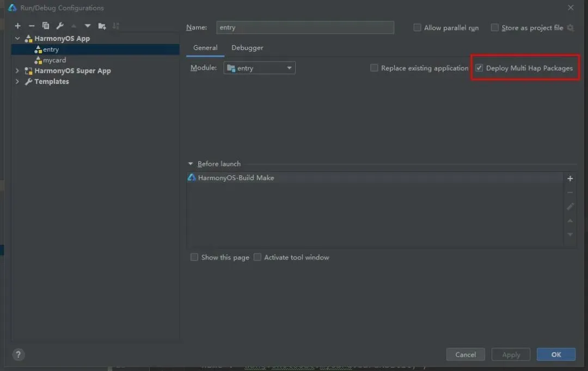Click the Apply button
Image resolution: width=588 pixels, height=371 pixels.
tap(511, 355)
